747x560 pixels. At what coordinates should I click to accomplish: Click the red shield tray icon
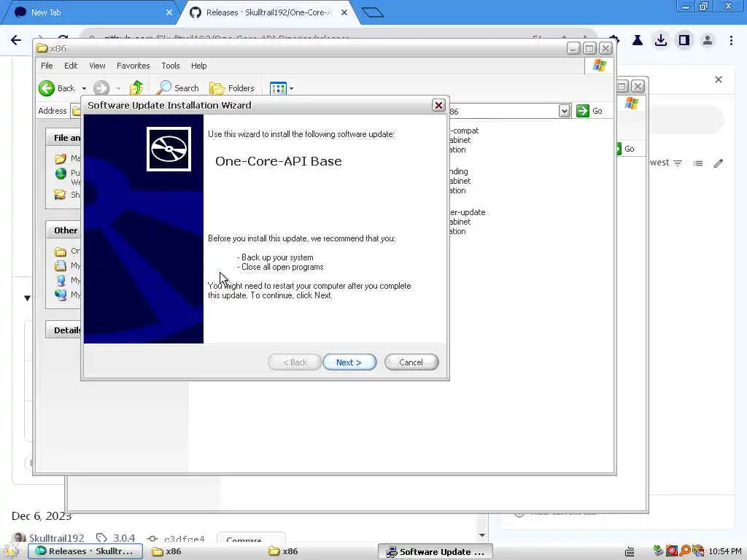(x=671, y=551)
